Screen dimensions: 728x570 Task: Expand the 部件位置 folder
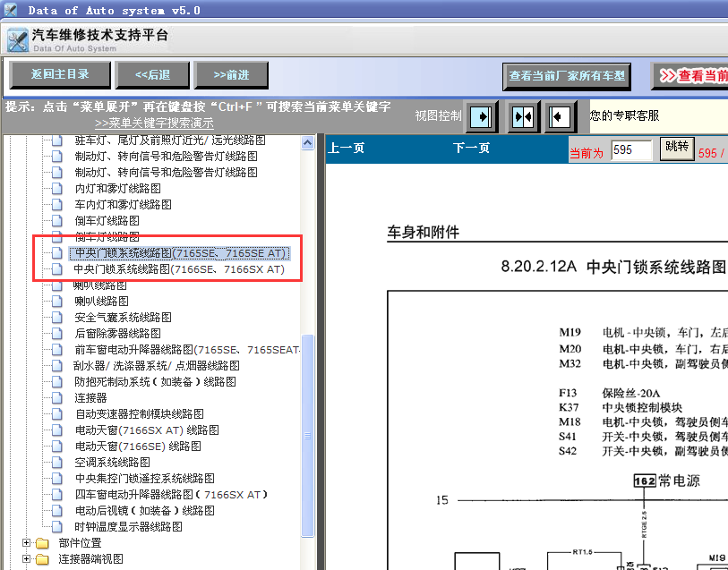point(27,542)
